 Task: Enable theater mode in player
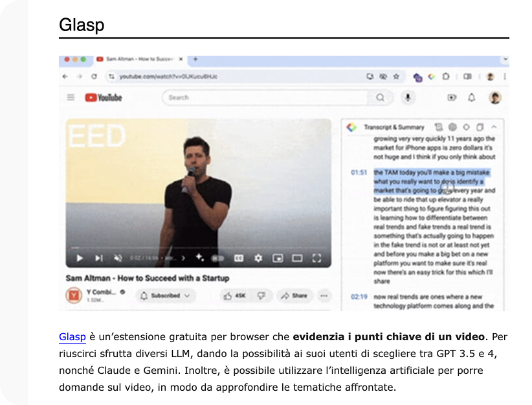click(297, 258)
